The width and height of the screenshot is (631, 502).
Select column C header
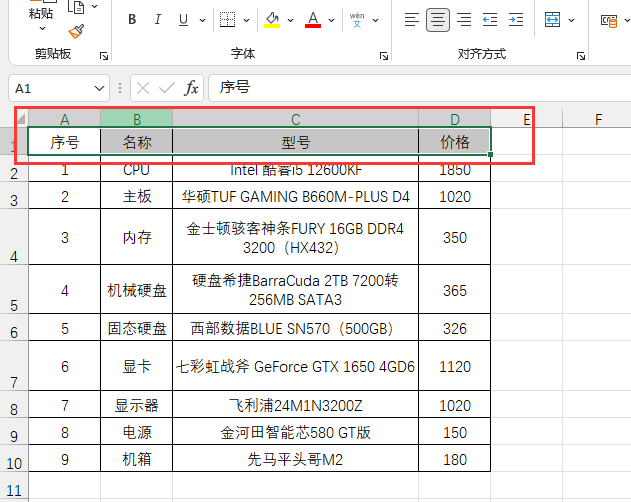(295, 119)
